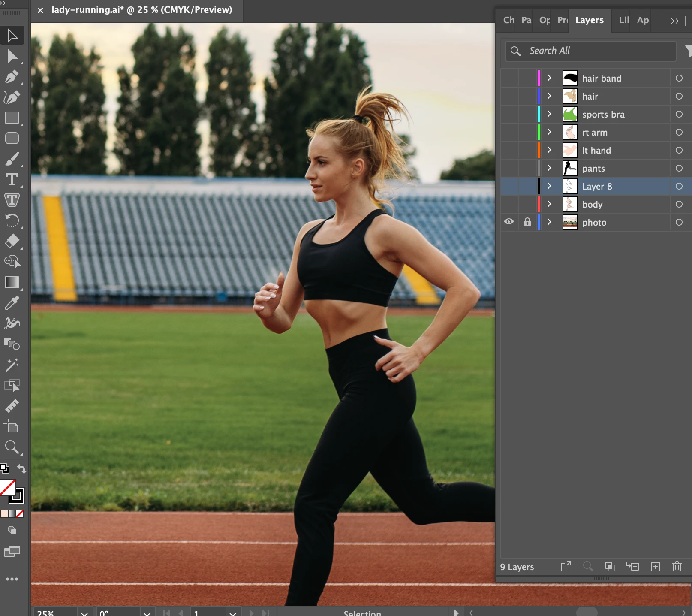This screenshot has width=692, height=616.
Task: Select the Eyedropper tool
Action: (x=12, y=303)
